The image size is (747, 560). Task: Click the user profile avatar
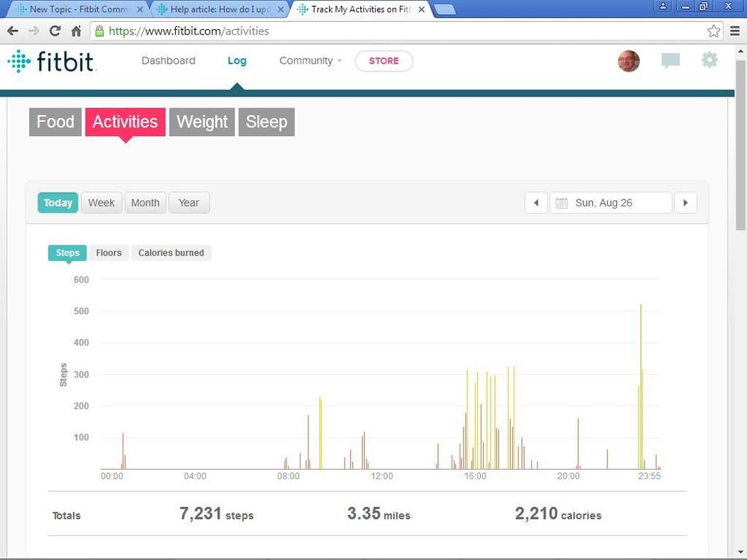pos(629,61)
